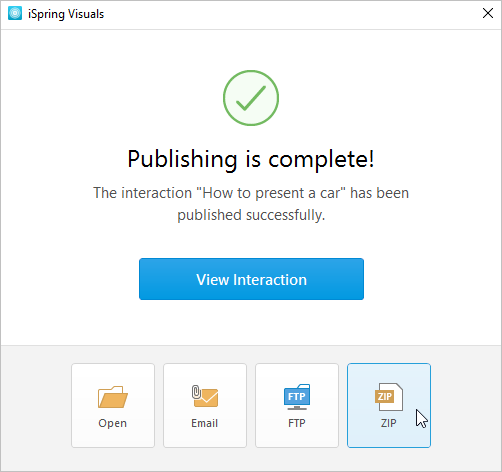This screenshot has width=502, height=472.
Task: Click the ZIP archive file icon
Action: pyautogui.click(x=389, y=397)
